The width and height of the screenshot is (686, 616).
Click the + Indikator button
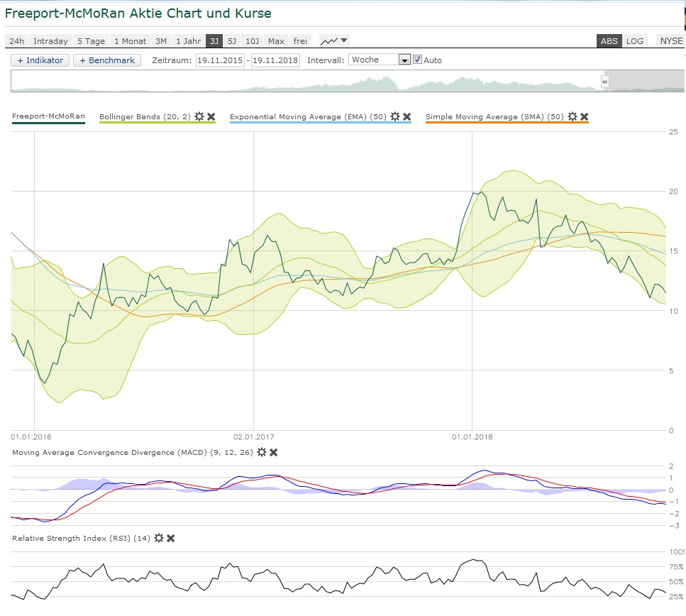(x=40, y=60)
